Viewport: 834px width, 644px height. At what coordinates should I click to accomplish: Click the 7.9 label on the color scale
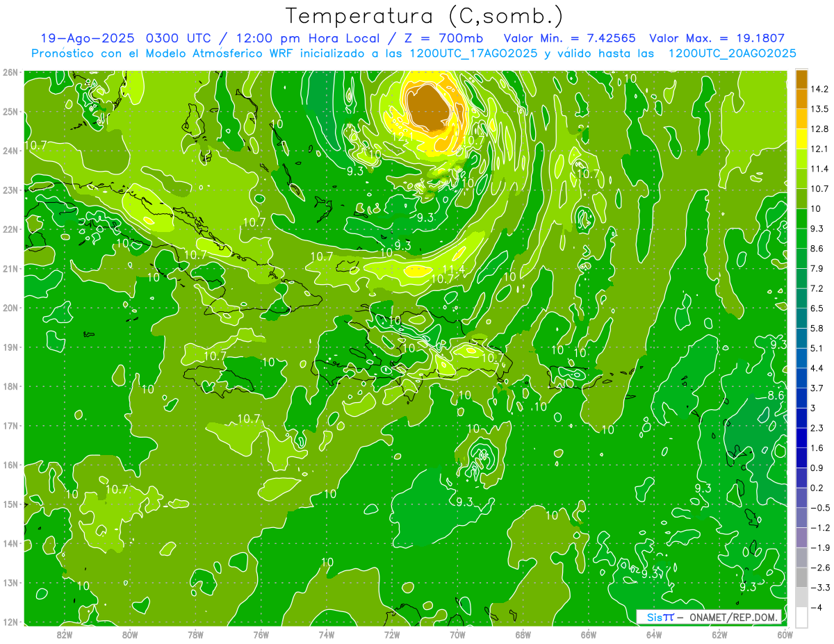(817, 268)
